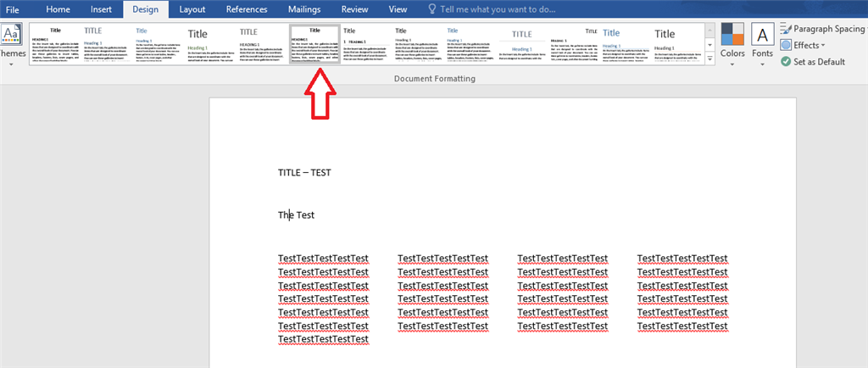Switch to the Mailings tab
The height and width of the screenshot is (368, 868).
(304, 9)
